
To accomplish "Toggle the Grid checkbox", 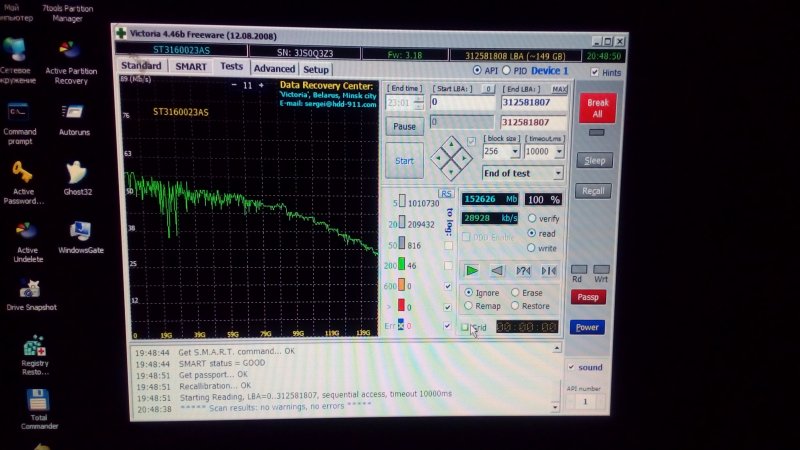I will [465, 327].
